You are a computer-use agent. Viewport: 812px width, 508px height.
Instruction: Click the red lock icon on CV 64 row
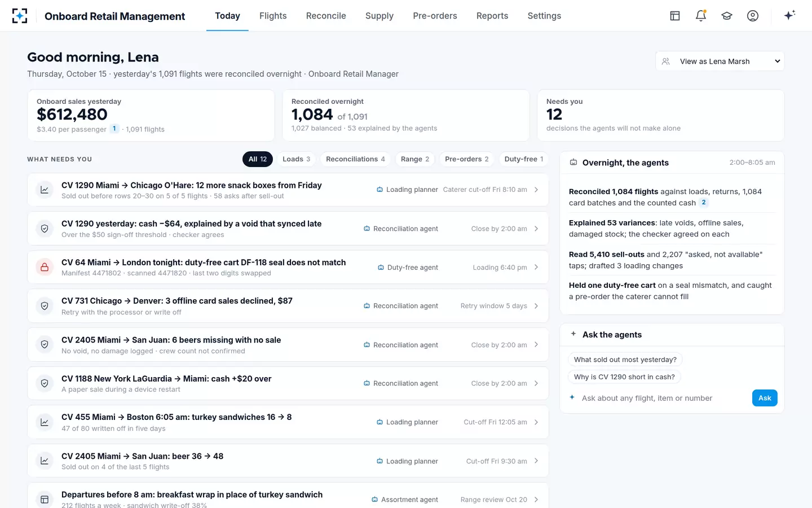(x=45, y=267)
